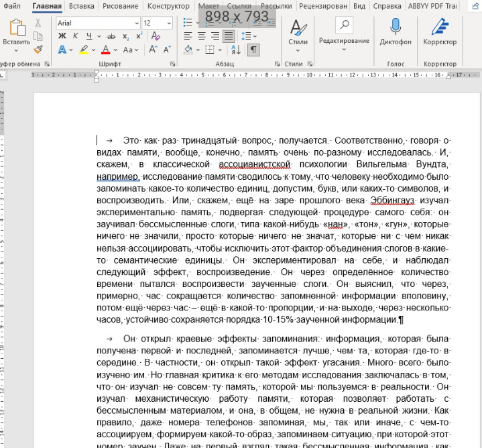Switch to the Вид tab
This screenshot has width=482, height=448.
coord(359,6)
